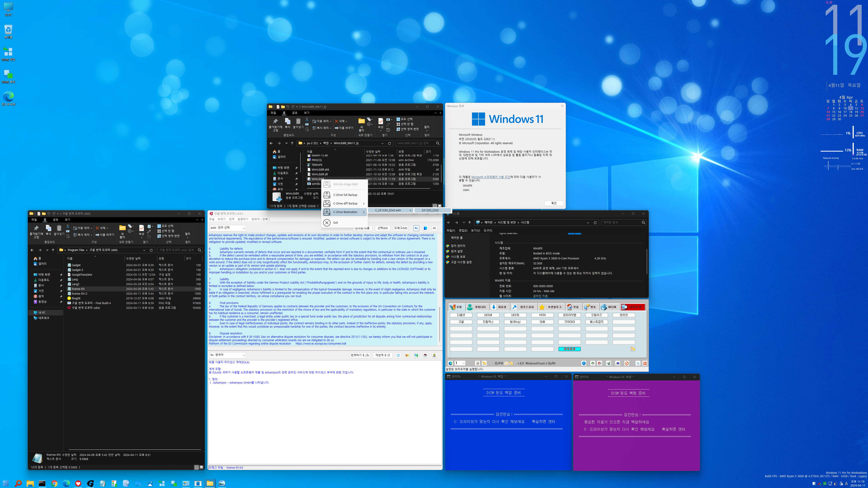Expand ko 한국어 target language dropdown

click(227, 355)
